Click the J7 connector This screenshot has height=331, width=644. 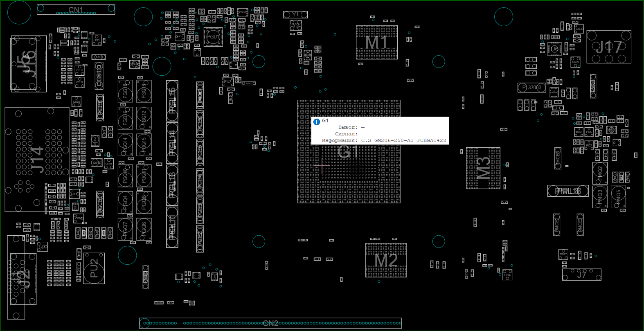click(581, 275)
